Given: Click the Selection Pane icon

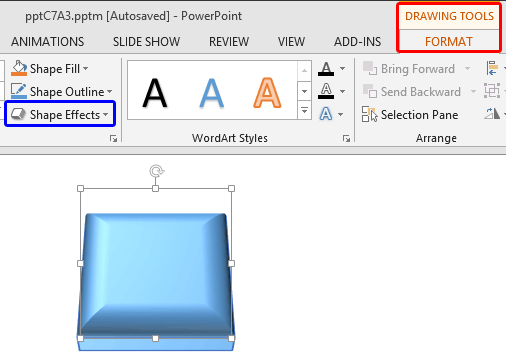Looking at the screenshot, I should 370,114.
